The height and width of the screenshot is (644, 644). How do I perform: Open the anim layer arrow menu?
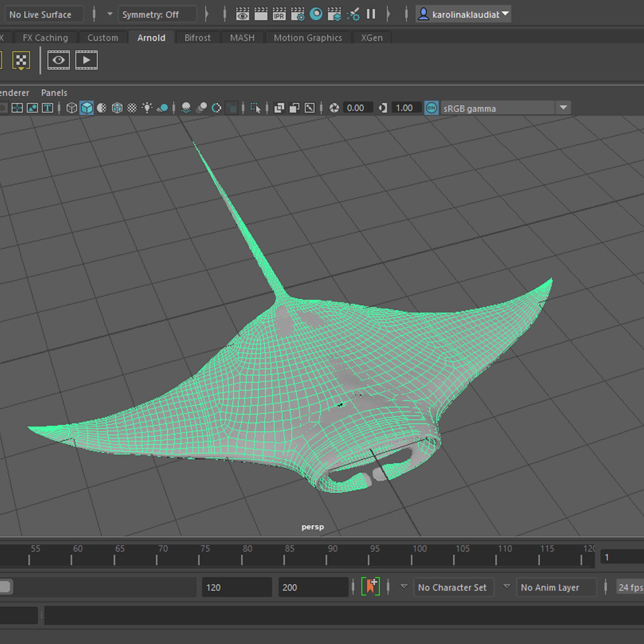click(x=506, y=587)
